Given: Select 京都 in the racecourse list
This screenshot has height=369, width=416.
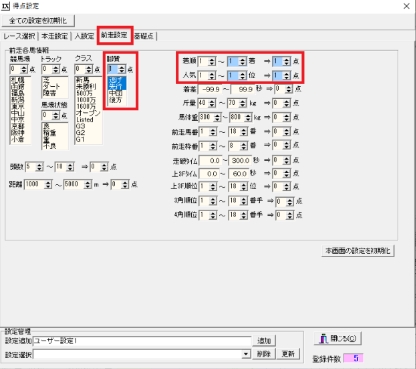Looking at the screenshot, I should [17, 126].
